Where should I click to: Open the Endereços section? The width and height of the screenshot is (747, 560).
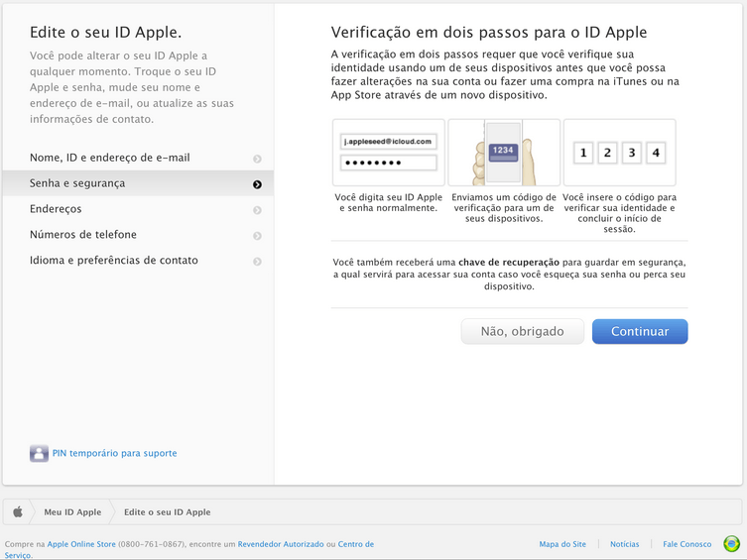[x=138, y=209]
